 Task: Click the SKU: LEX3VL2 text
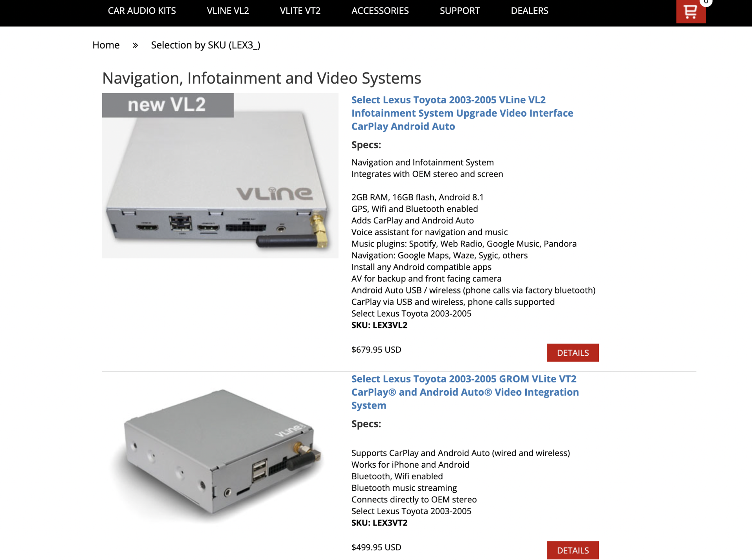click(379, 325)
